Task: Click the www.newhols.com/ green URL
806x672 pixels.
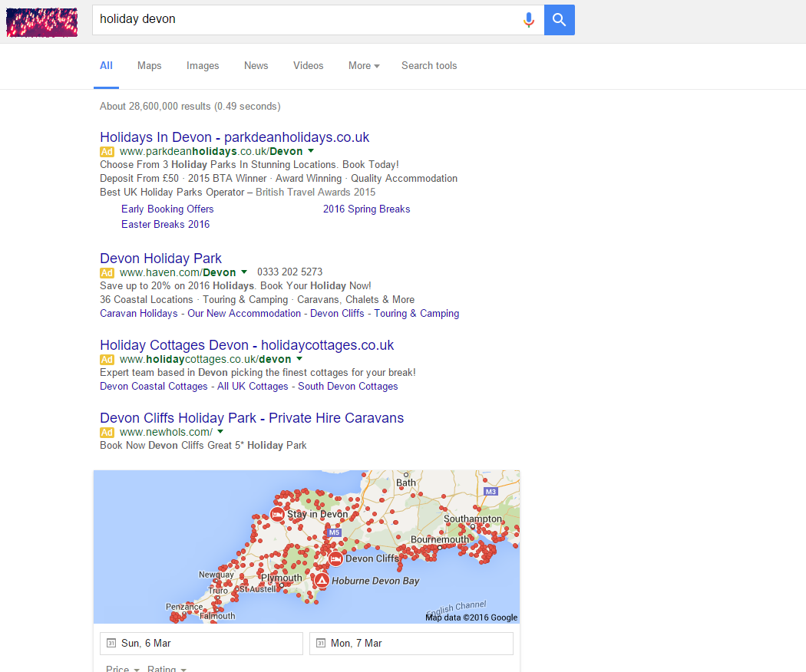Action: 166,433
